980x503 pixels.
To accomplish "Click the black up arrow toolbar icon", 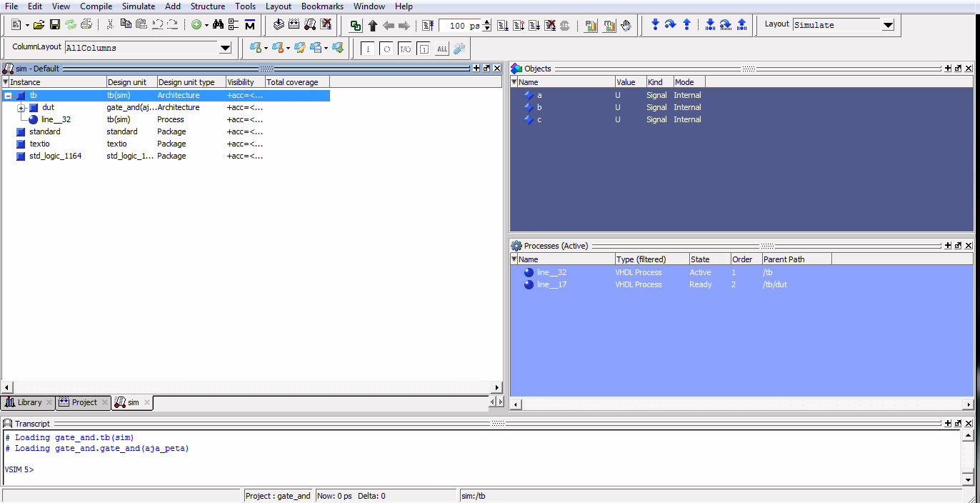I will [x=372, y=26].
